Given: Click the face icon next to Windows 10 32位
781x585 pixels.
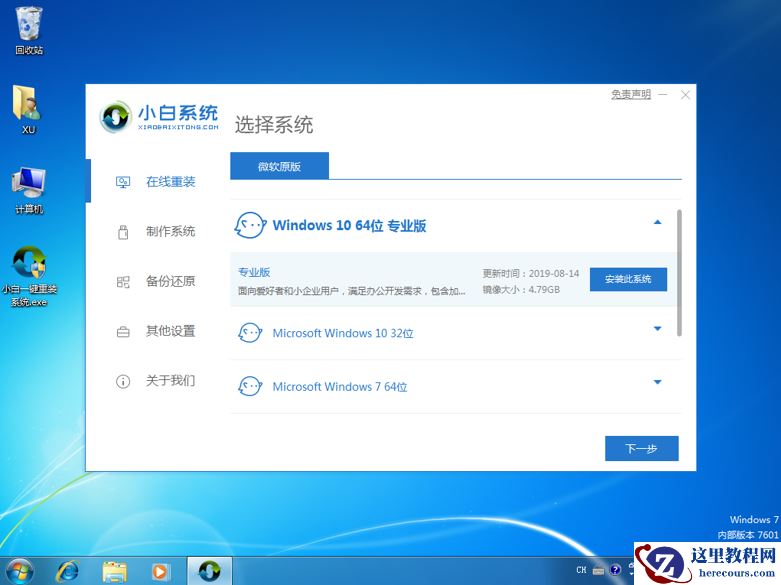Looking at the screenshot, I should coord(250,333).
